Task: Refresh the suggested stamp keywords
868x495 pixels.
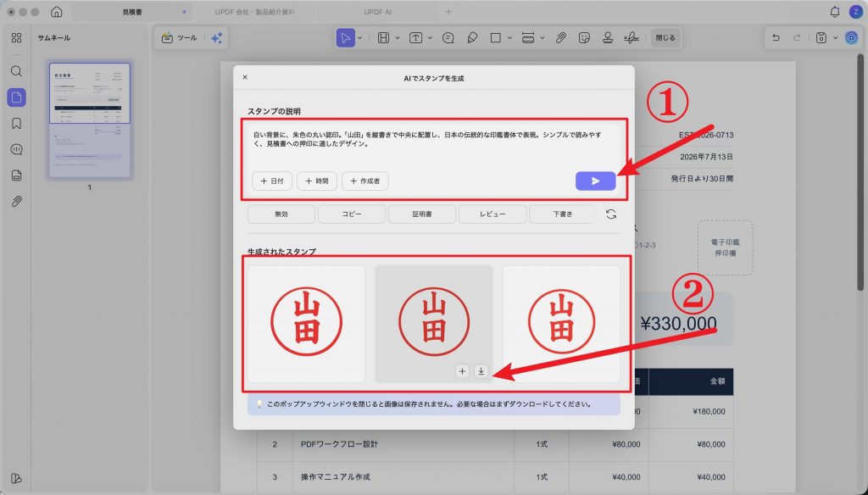Action: point(611,214)
